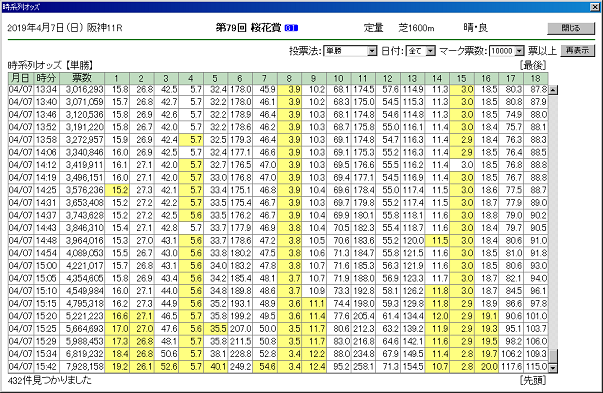603x393 pixels.
Task: Click the 再表示 button
Action: pos(577,51)
